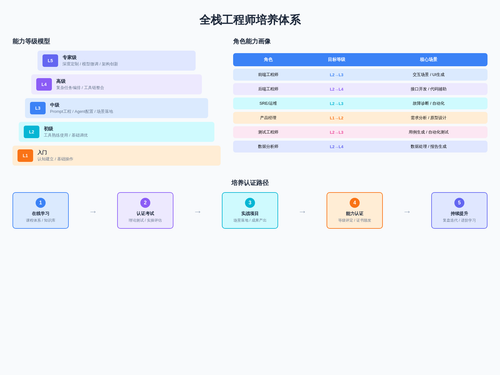Click step circle 2 above 认证考试

145,203
